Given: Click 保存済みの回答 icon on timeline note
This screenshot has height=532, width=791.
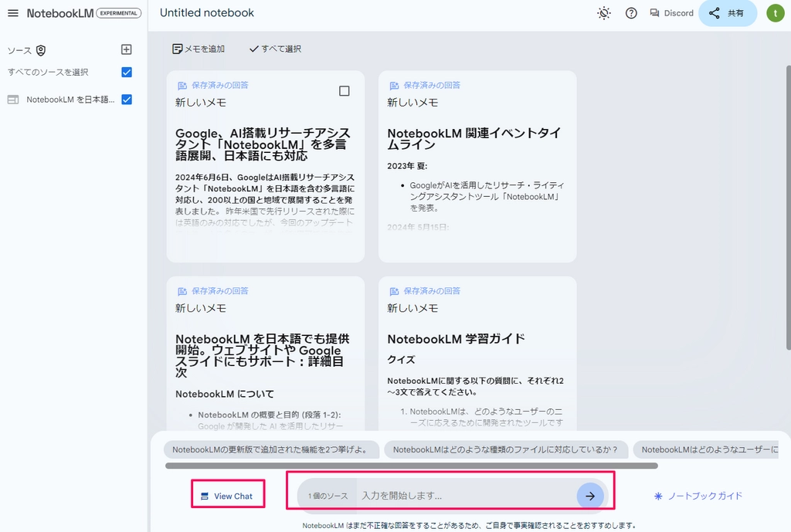Looking at the screenshot, I should click(x=394, y=86).
